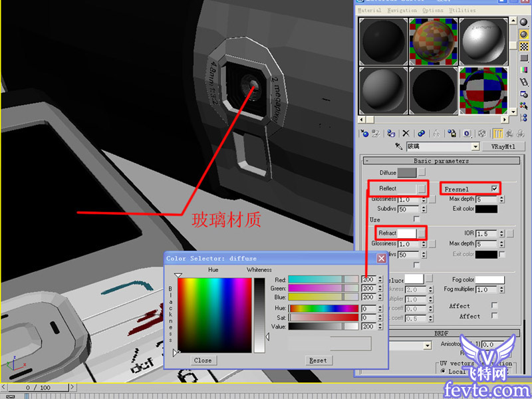Click the Go Forward to Sibling icon
Screen dimensions: 532x399
[x=520, y=134]
